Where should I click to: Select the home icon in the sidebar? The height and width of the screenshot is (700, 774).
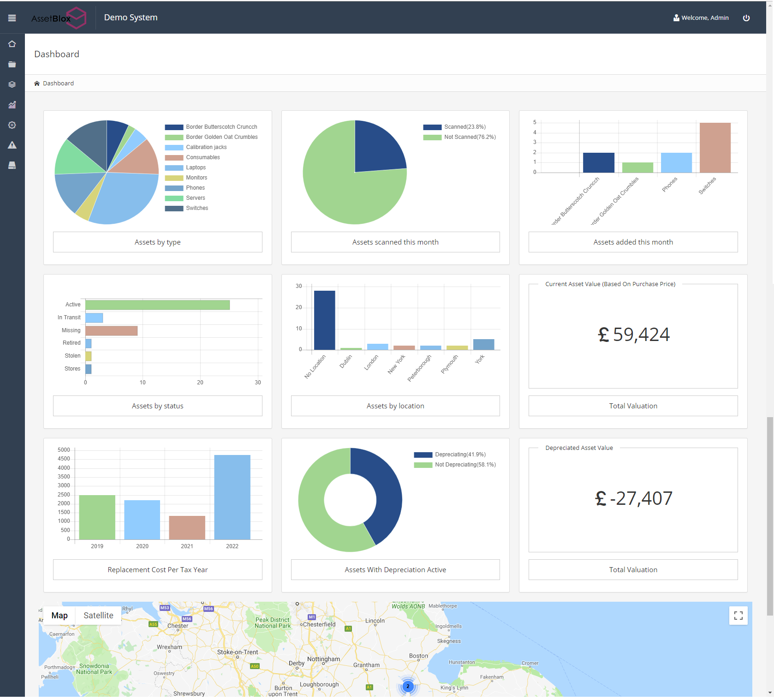12,44
